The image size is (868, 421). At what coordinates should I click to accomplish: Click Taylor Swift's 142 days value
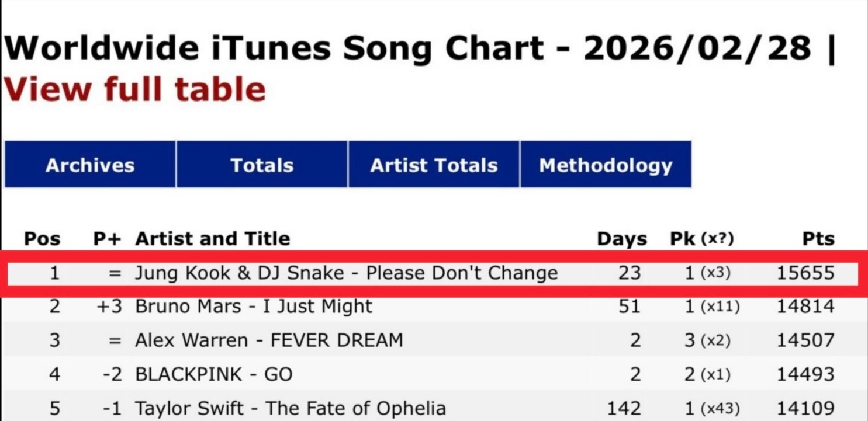click(x=624, y=408)
